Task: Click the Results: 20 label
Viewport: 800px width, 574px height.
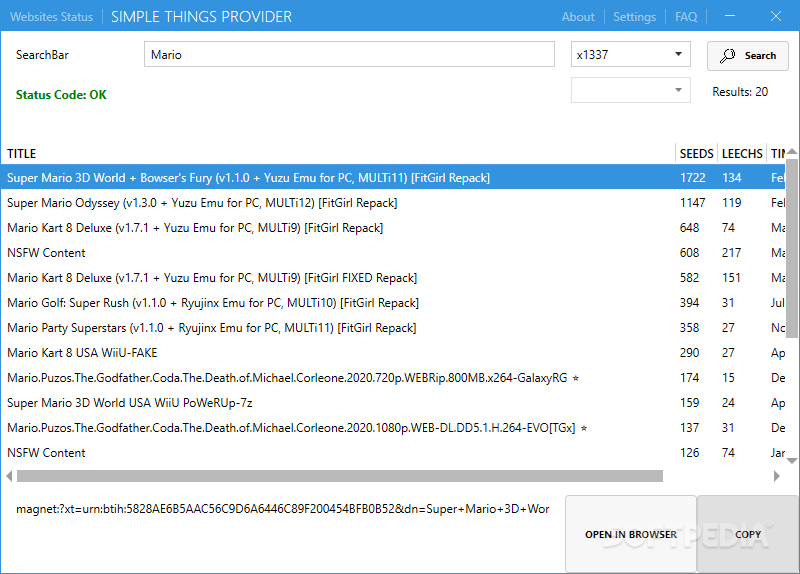Action: pos(740,92)
